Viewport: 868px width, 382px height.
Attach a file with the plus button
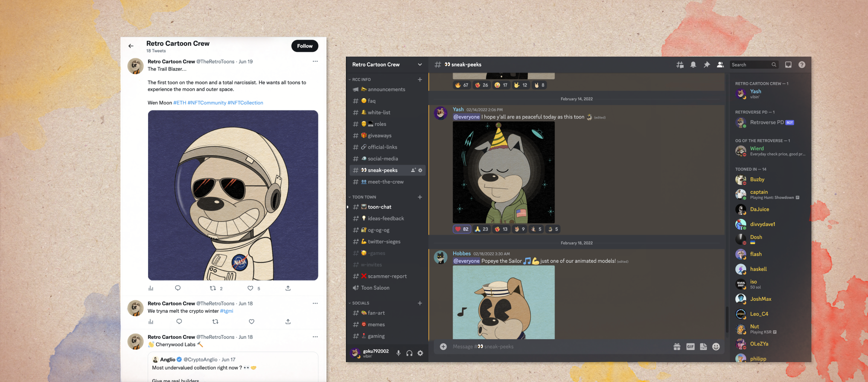[443, 347]
